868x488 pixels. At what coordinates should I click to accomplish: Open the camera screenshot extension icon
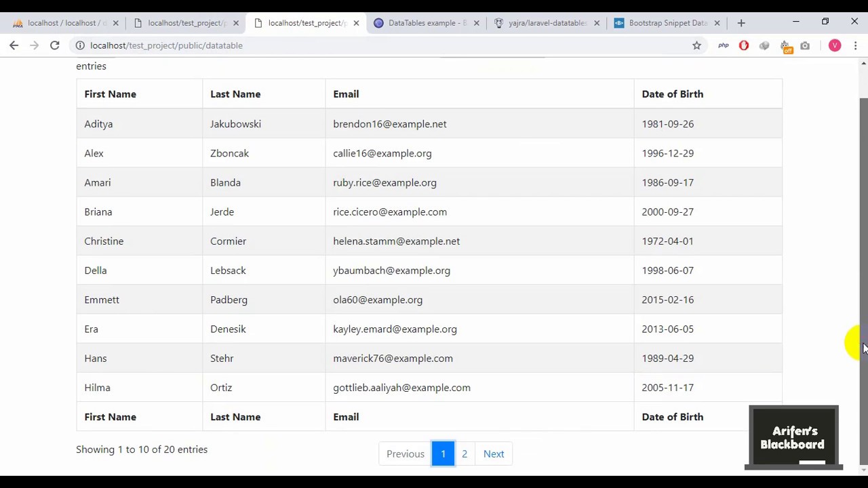click(805, 45)
